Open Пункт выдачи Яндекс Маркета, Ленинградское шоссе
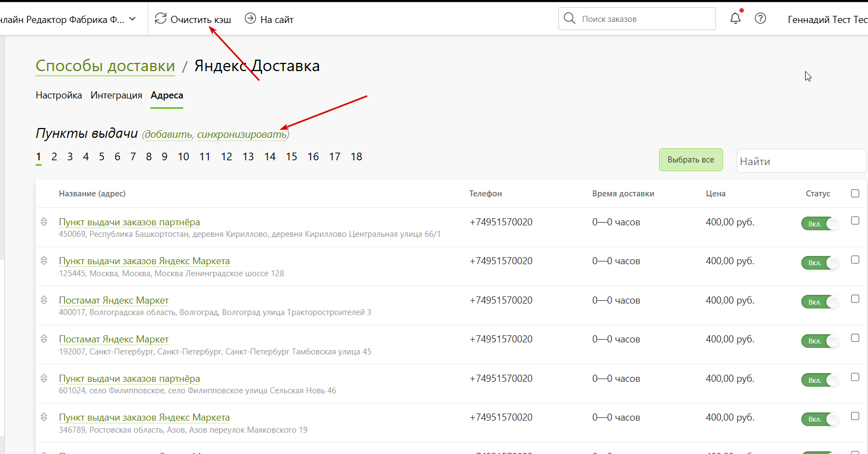Screen dimensions: 868x454 (x=144, y=261)
